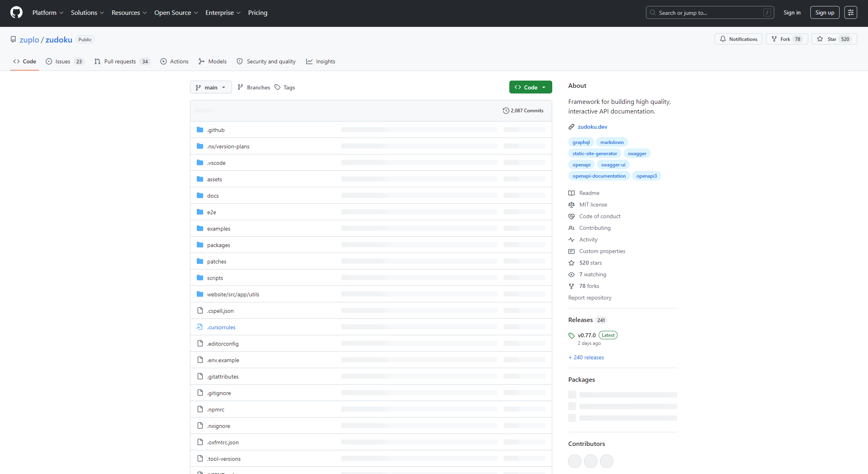Image resolution: width=868 pixels, height=474 pixels.
Task: Click the commit history clock icon
Action: click(506, 111)
